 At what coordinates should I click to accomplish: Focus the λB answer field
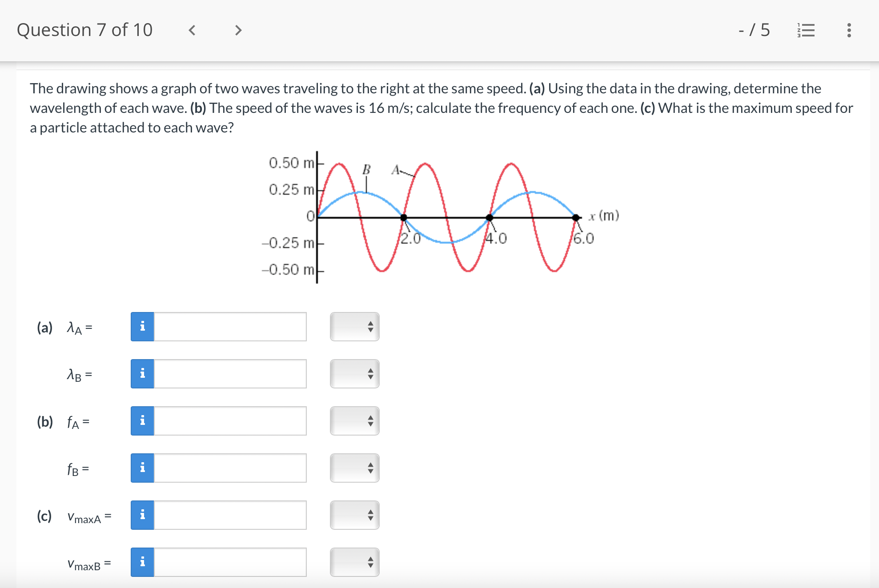230,374
